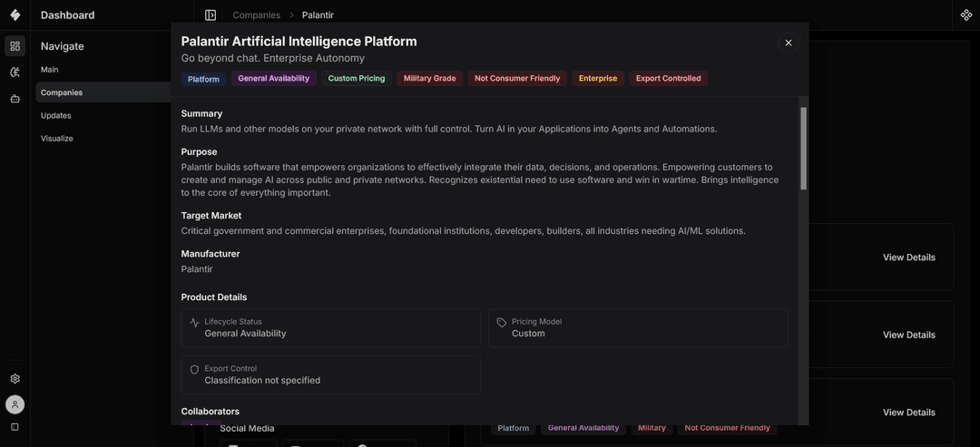This screenshot has width=980, height=447.
Task: Open the user profile avatar
Action: tap(15, 404)
